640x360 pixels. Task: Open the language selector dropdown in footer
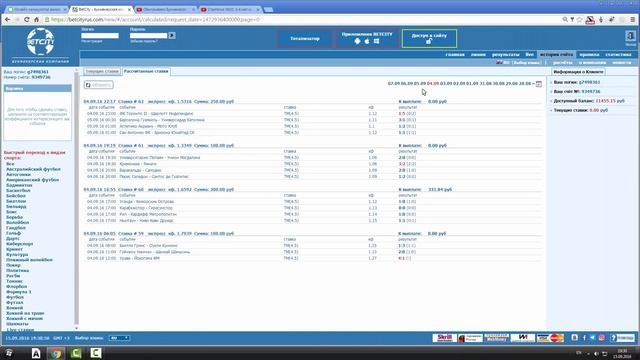pyautogui.click(x=119, y=338)
